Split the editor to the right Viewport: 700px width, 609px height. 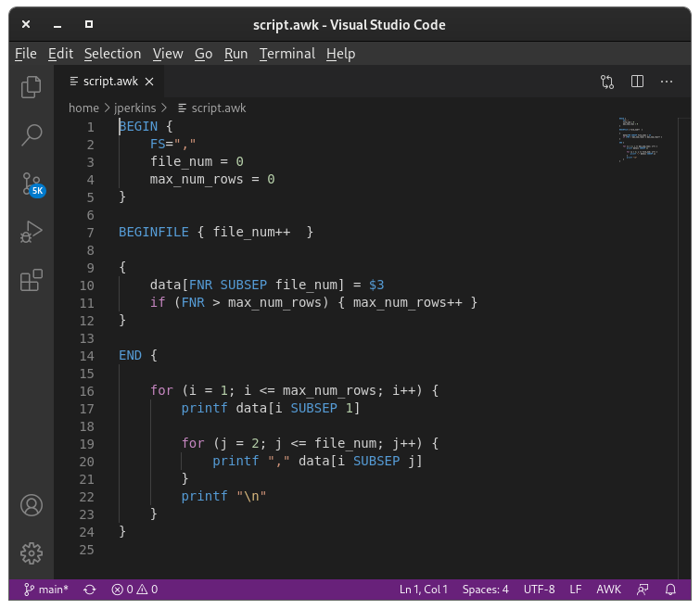[x=638, y=82]
